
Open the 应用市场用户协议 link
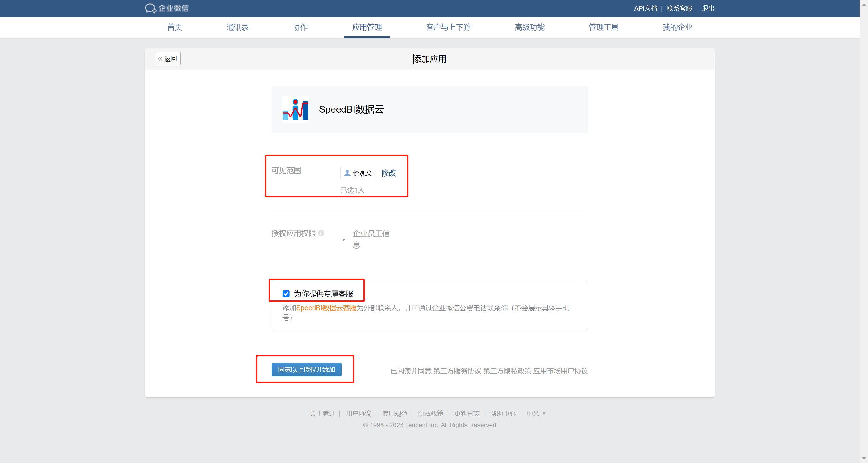(x=560, y=371)
